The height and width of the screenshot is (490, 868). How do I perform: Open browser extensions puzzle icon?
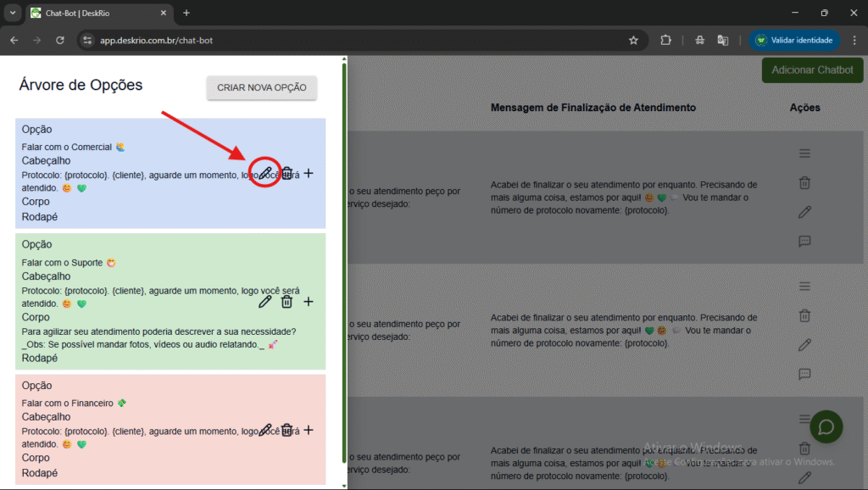click(x=666, y=41)
